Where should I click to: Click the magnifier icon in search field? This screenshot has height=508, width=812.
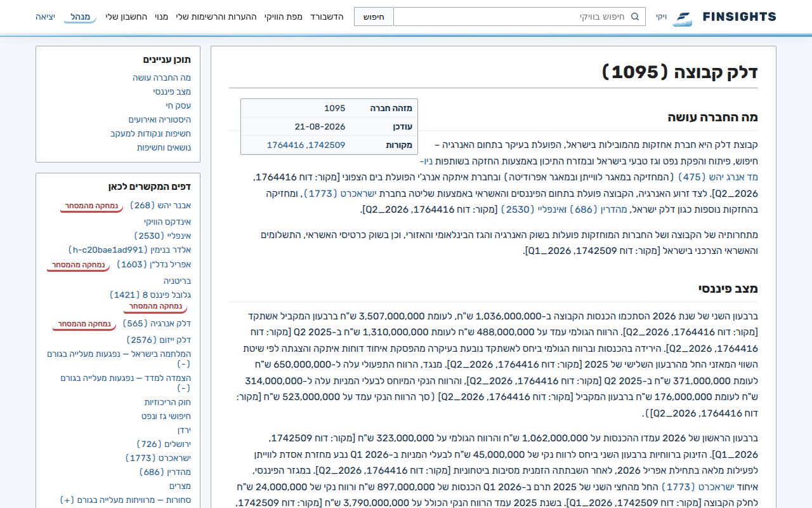click(x=635, y=17)
